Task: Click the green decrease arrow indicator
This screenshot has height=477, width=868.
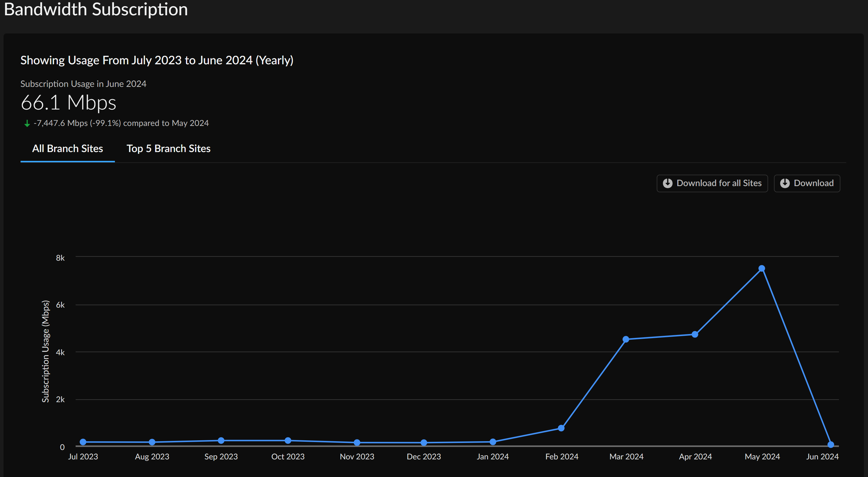Action: pos(27,124)
